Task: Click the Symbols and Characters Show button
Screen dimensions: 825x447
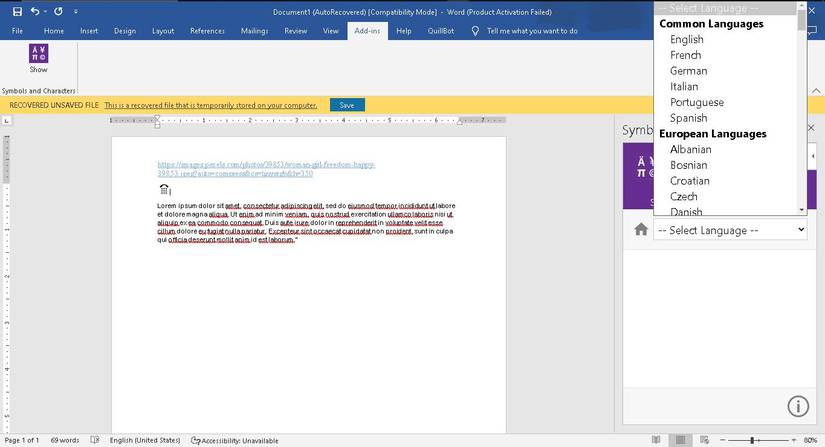Action: pyautogui.click(x=38, y=58)
